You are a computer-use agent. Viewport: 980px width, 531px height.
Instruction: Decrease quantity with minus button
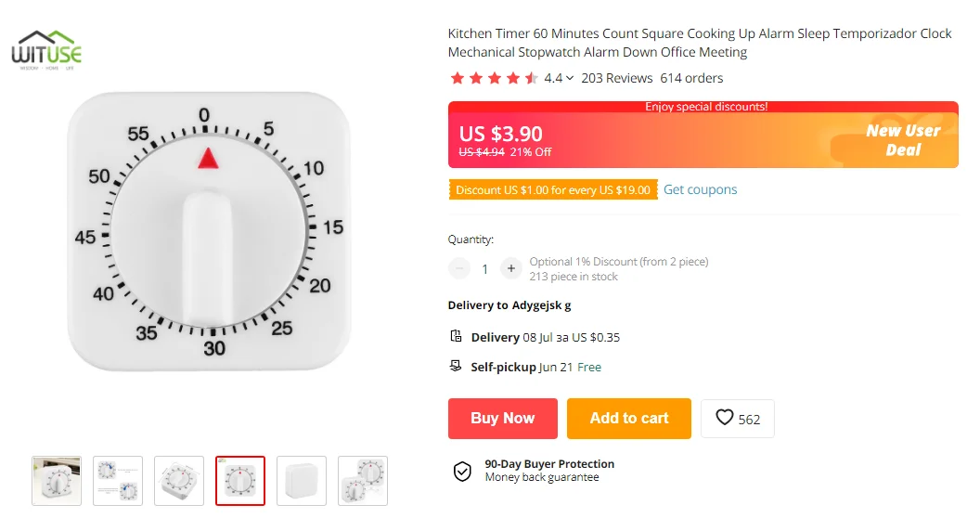pos(459,269)
